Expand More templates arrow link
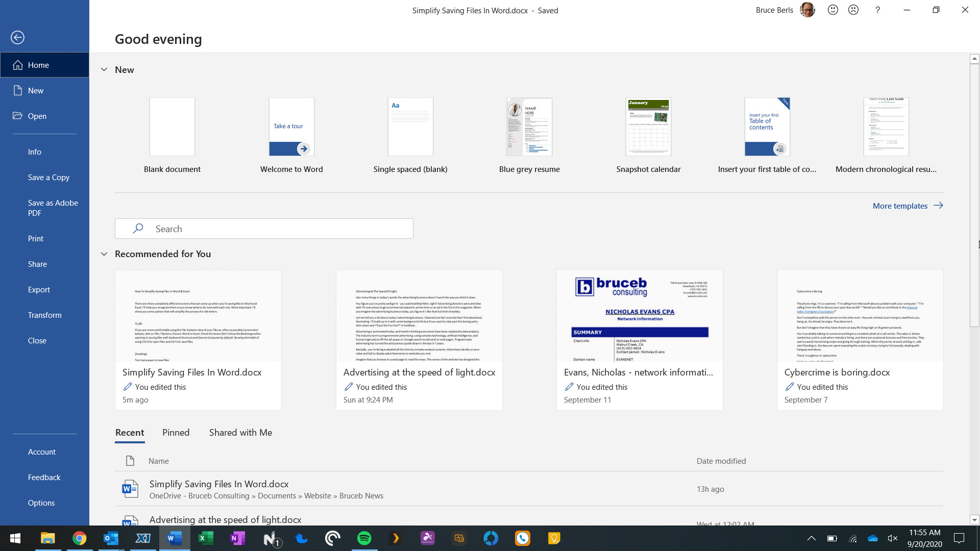Image resolution: width=980 pixels, height=551 pixels. pos(908,206)
